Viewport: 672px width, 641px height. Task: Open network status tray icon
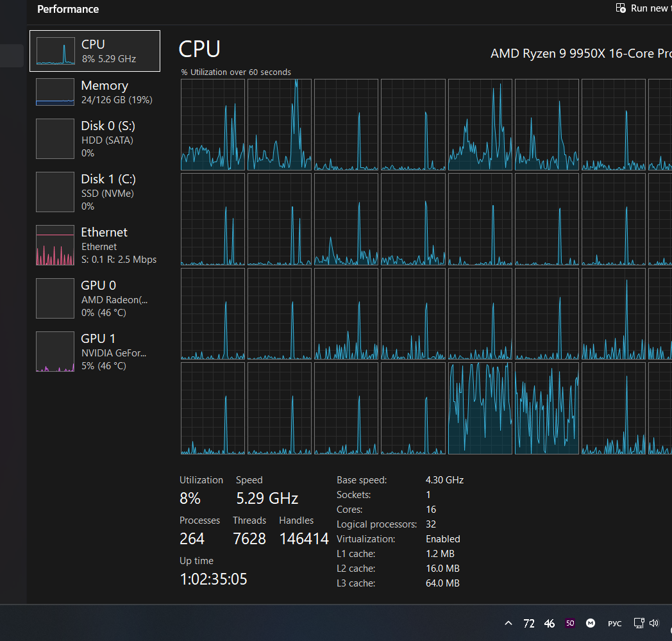(x=639, y=623)
